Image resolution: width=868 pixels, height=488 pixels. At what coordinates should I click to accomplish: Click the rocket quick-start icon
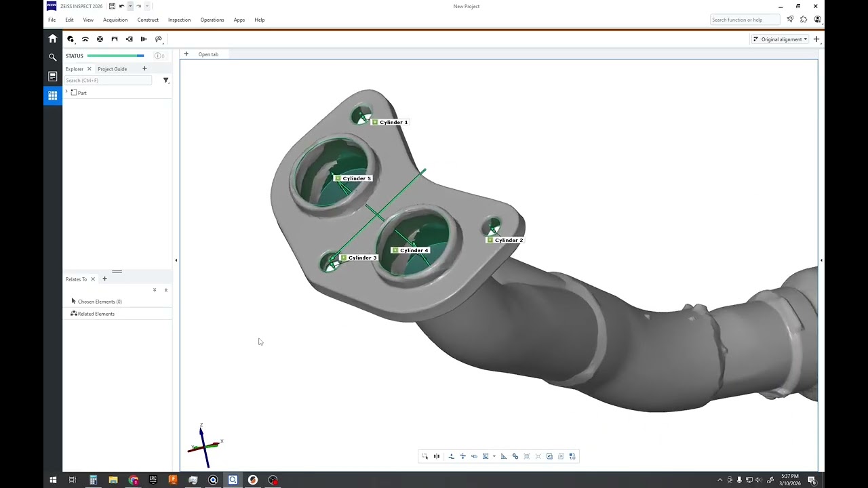coord(790,20)
